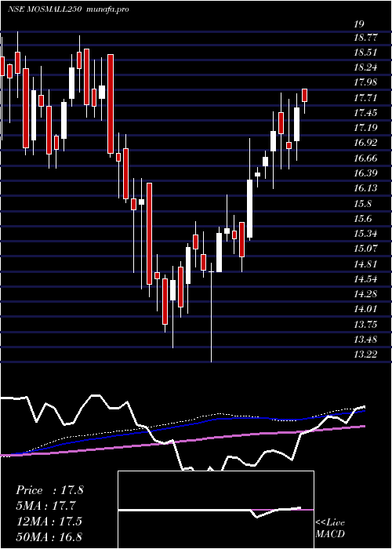
Task: Click the 12MA : 17.5 readout
Action: (x=49, y=521)
